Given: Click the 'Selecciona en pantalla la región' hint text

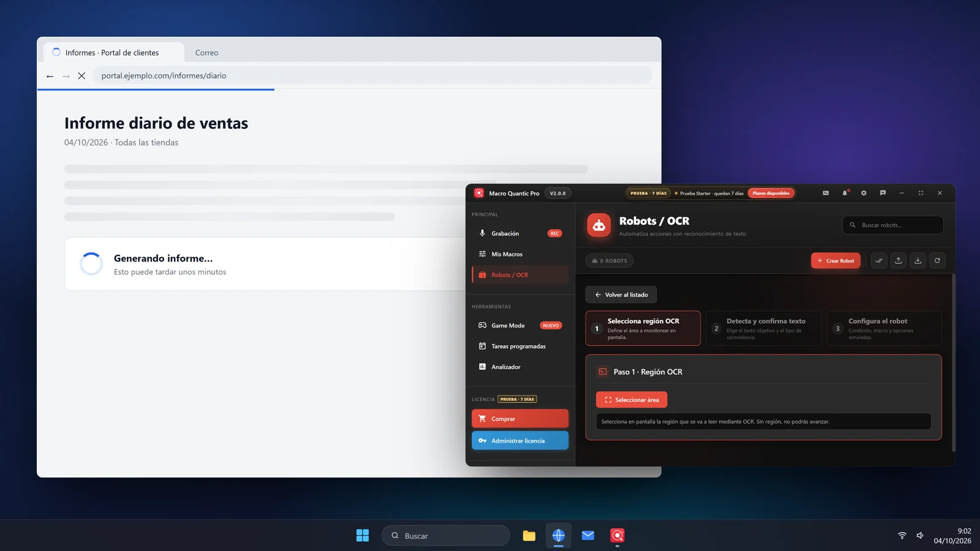Looking at the screenshot, I should (715, 422).
